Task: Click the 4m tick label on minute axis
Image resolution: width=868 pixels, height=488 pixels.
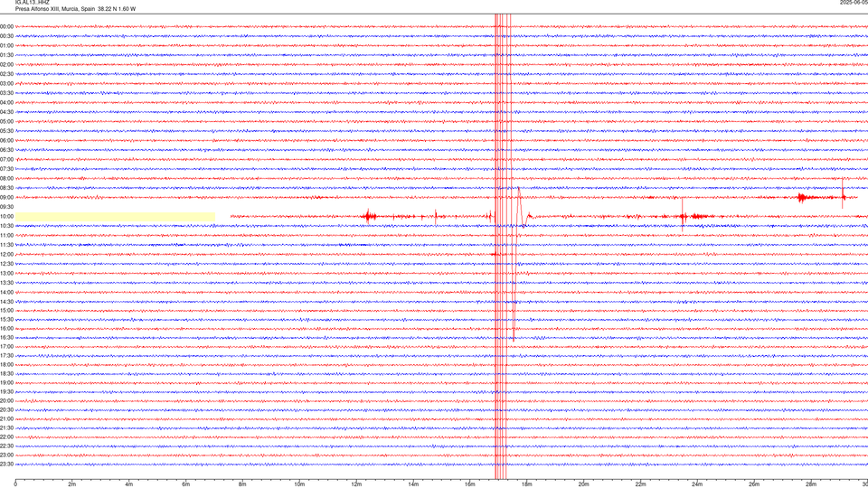Action: coord(129,484)
